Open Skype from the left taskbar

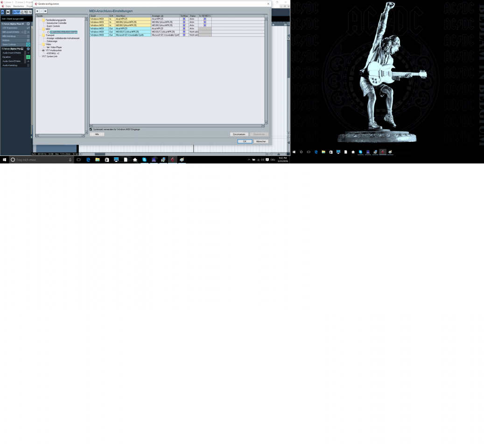click(x=144, y=160)
